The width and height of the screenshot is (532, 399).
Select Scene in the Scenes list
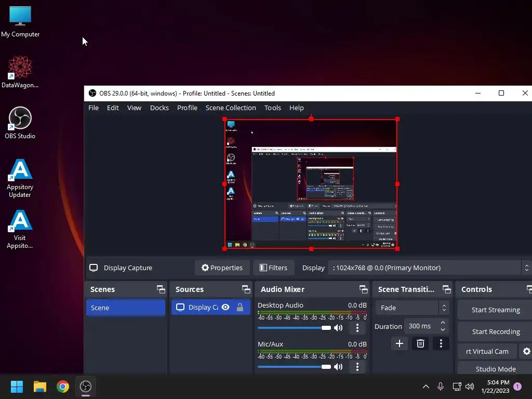[x=126, y=308]
